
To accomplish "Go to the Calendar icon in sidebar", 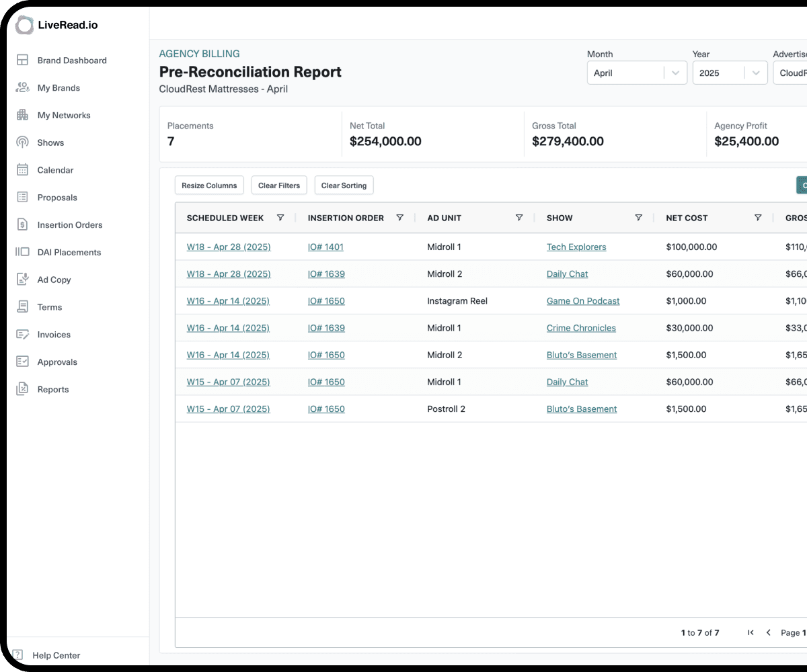I will click(22, 170).
